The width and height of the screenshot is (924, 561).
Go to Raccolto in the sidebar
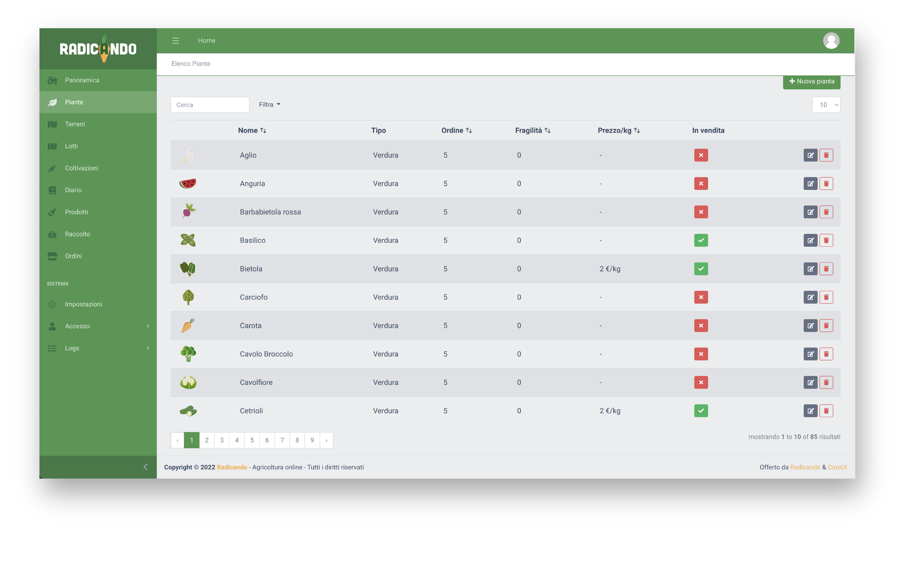coord(77,234)
